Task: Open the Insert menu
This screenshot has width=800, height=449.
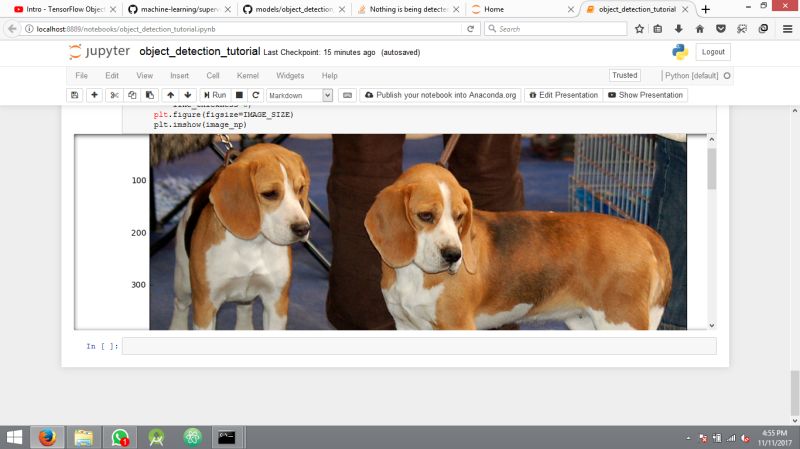Action: (180, 76)
